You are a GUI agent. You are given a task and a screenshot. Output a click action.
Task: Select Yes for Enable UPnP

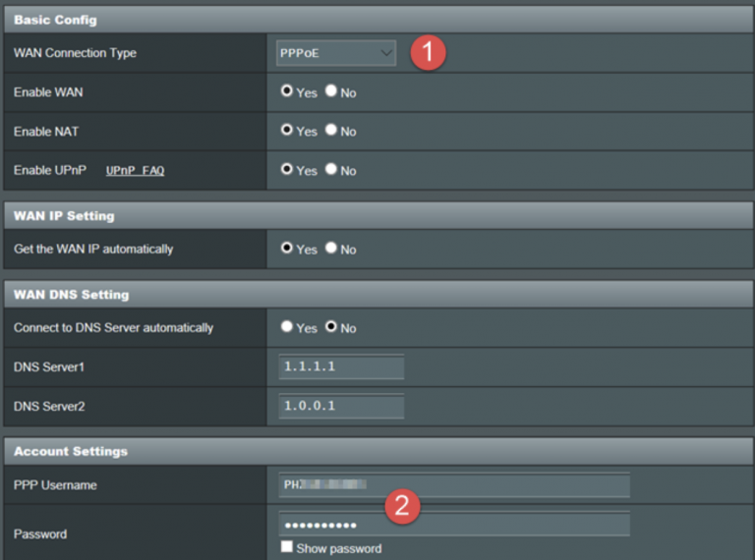[x=286, y=169]
